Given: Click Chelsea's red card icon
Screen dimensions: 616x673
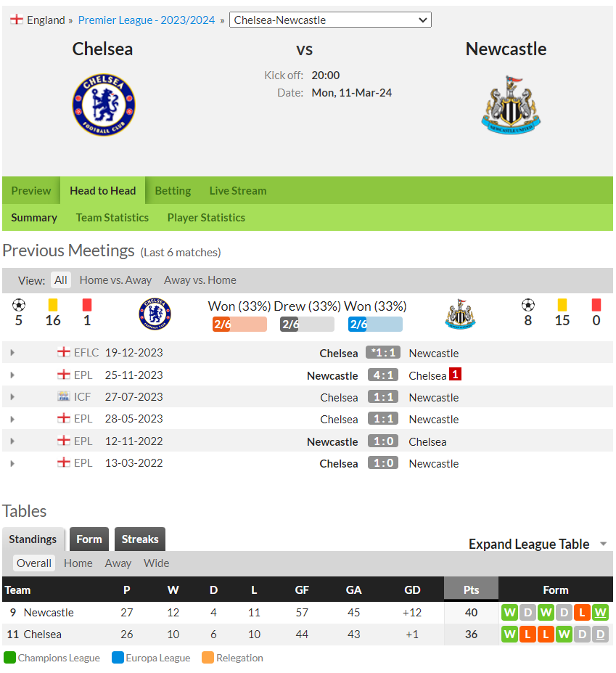Looking at the screenshot, I should click(87, 305).
